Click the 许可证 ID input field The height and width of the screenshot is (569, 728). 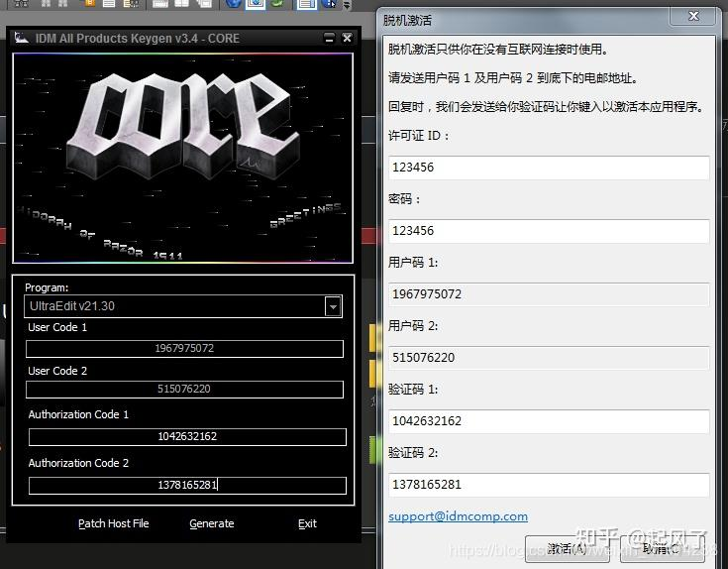click(548, 168)
